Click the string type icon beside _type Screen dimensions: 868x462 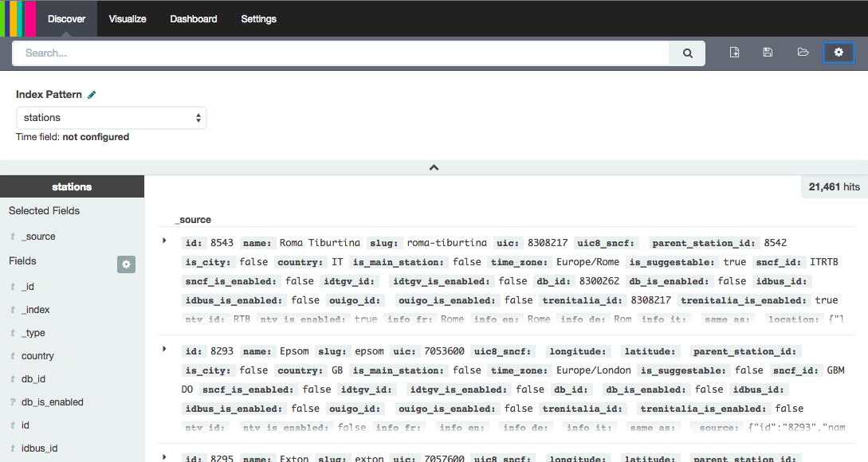click(x=13, y=333)
